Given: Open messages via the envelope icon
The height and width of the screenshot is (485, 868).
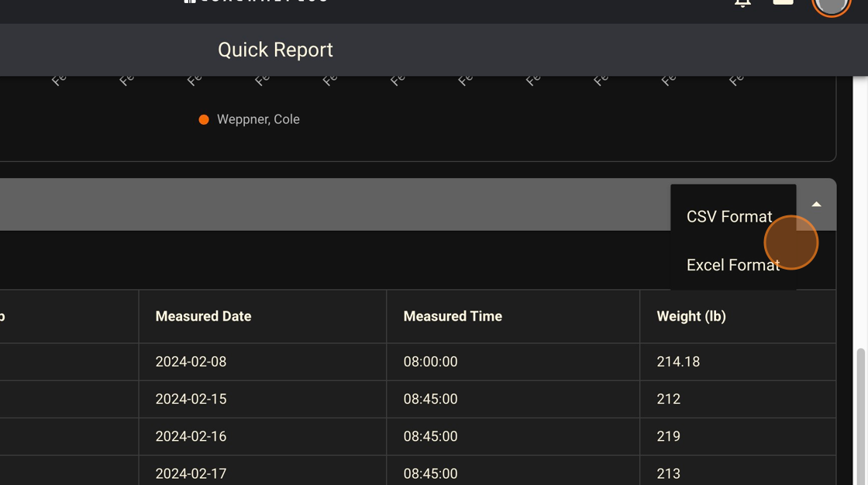Looking at the screenshot, I should pyautogui.click(x=783, y=4).
